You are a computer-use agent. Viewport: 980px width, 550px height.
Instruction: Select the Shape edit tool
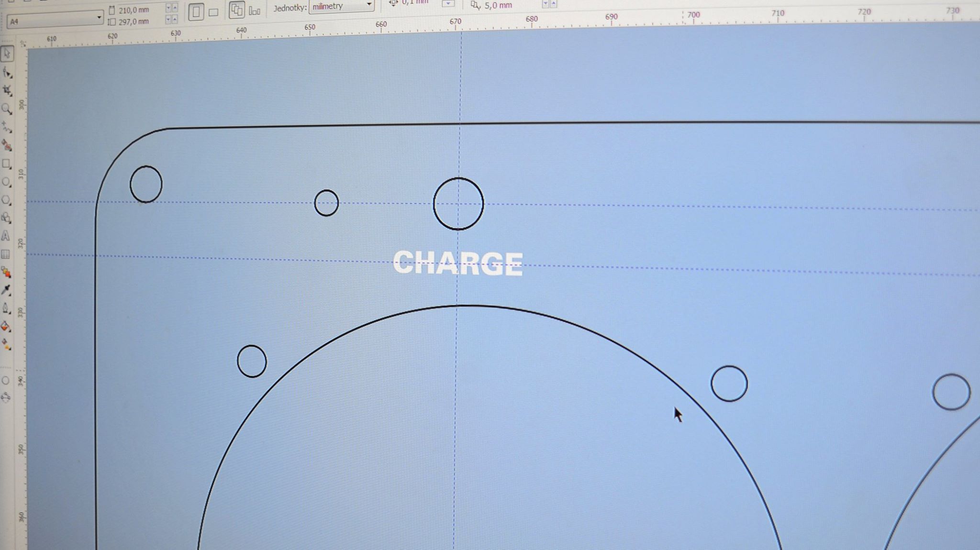pos(7,73)
